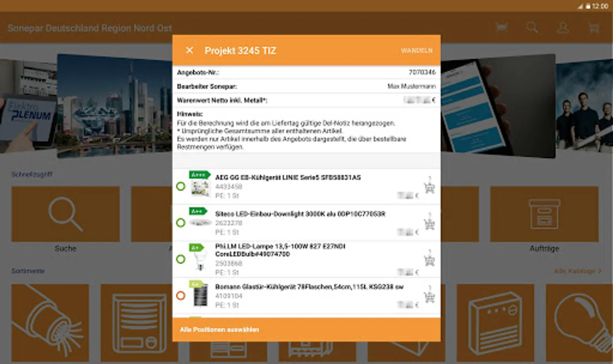Click the 12:00 clock in status bar
613x364 pixels.
tap(600, 6)
